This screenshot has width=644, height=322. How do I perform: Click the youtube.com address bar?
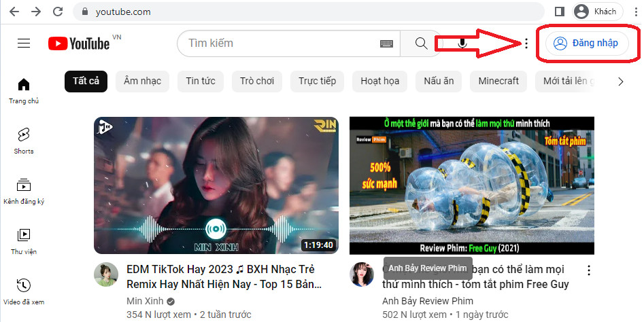coord(308,12)
